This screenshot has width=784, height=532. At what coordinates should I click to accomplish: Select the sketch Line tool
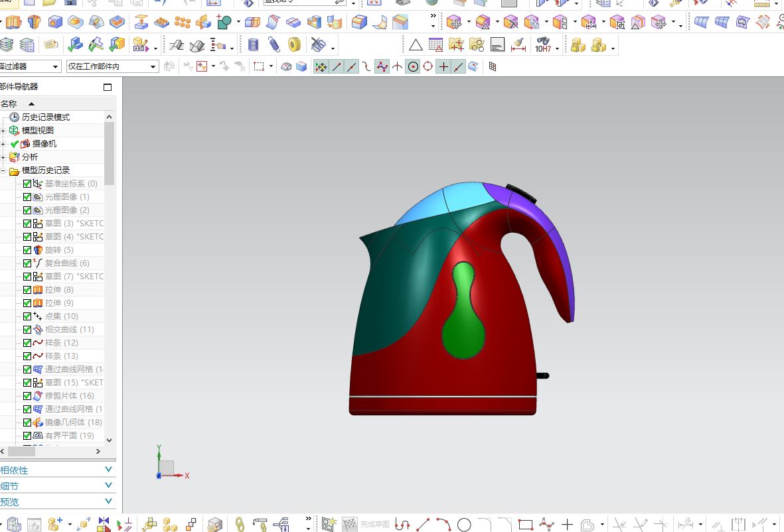point(423,525)
